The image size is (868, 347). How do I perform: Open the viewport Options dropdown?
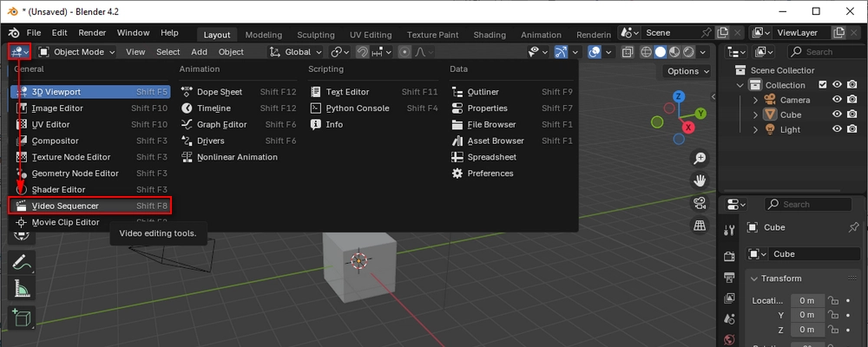[687, 71]
